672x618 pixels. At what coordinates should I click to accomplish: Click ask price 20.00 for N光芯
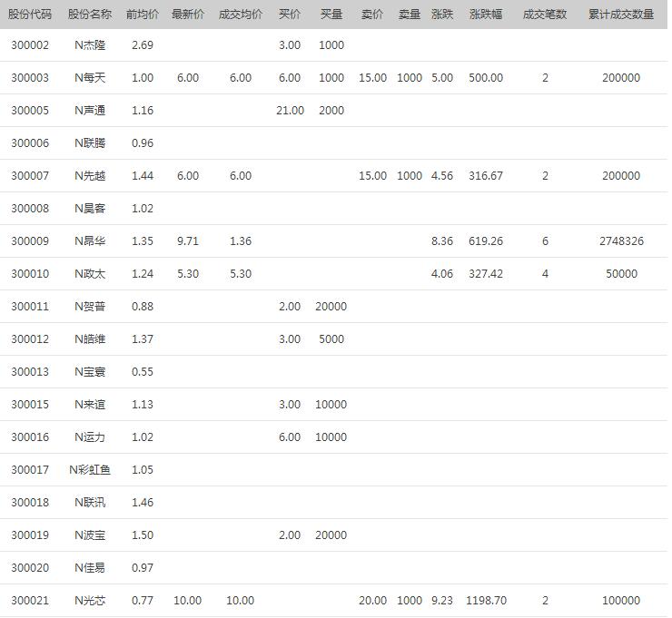coord(373,601)
